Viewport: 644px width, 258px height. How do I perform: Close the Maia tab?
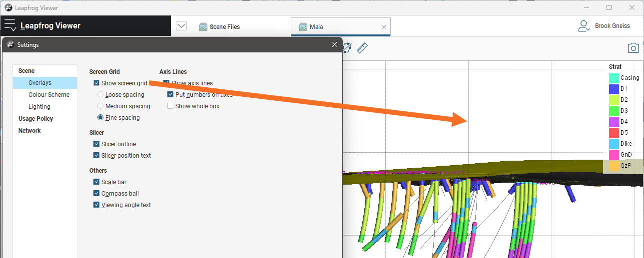[384, 27]
